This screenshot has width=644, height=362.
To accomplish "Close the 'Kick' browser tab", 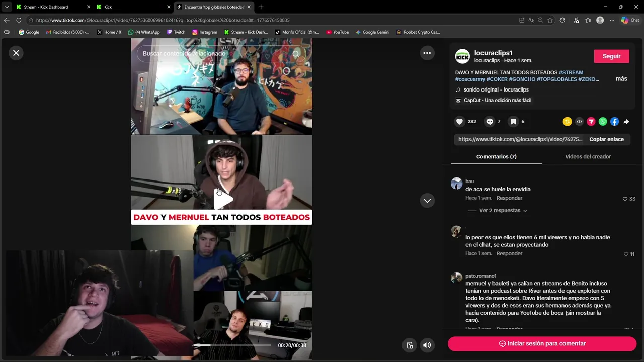I will [169, 7].
